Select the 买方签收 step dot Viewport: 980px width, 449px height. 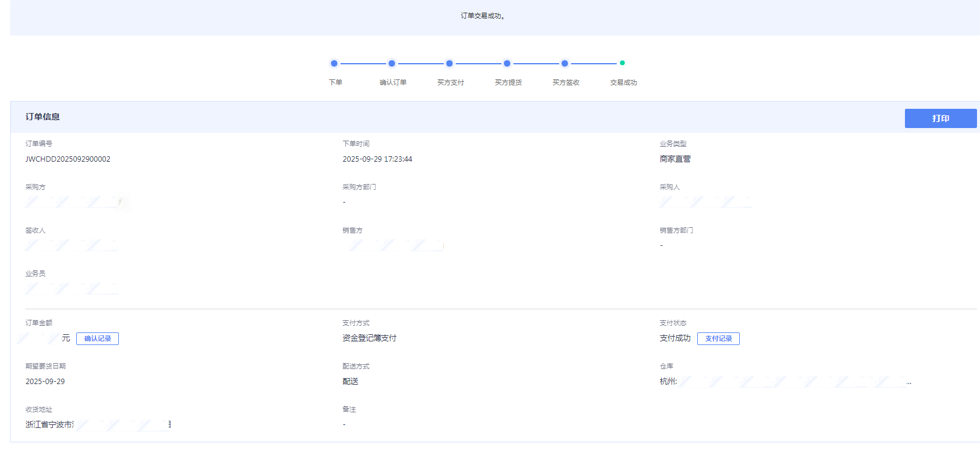click(564, 63)
